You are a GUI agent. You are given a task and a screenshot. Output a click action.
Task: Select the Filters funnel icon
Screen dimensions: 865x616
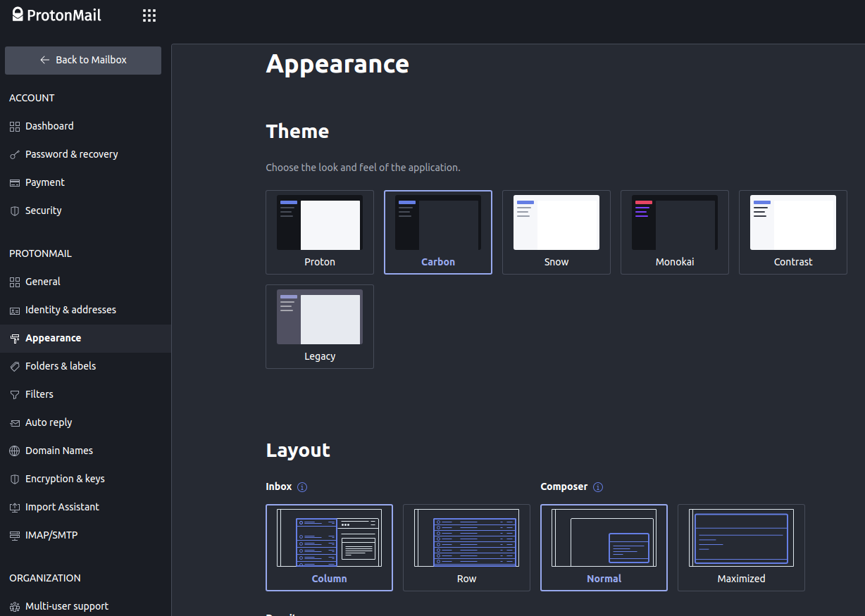click(x=13, y=394)
